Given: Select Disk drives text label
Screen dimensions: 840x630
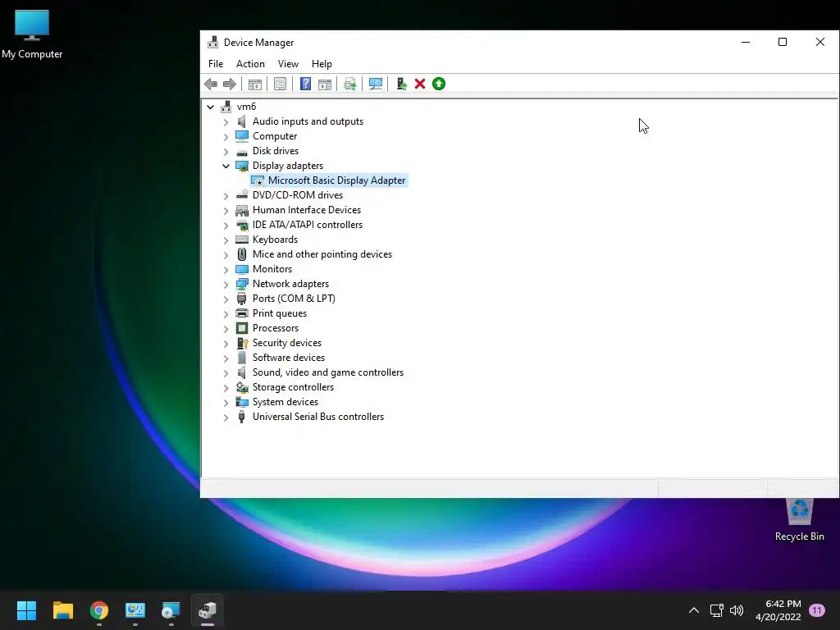Looking at the screenshot, I should [276, 151].
